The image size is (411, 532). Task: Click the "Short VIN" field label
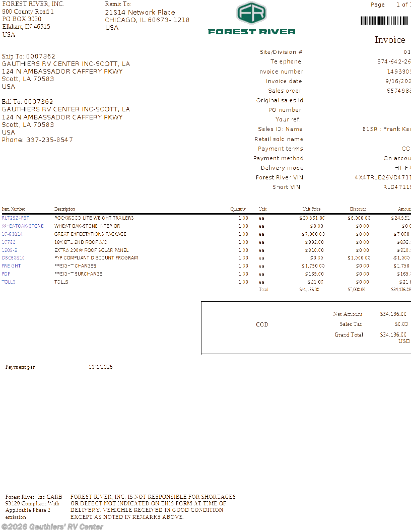(x=286, y=187)
